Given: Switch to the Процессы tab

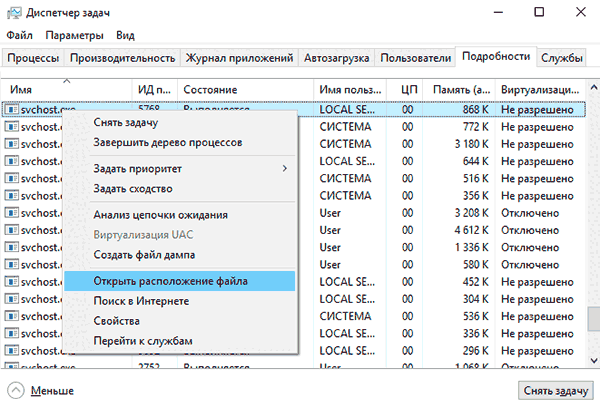Looking at the screenshot, I should coord(33,58).
